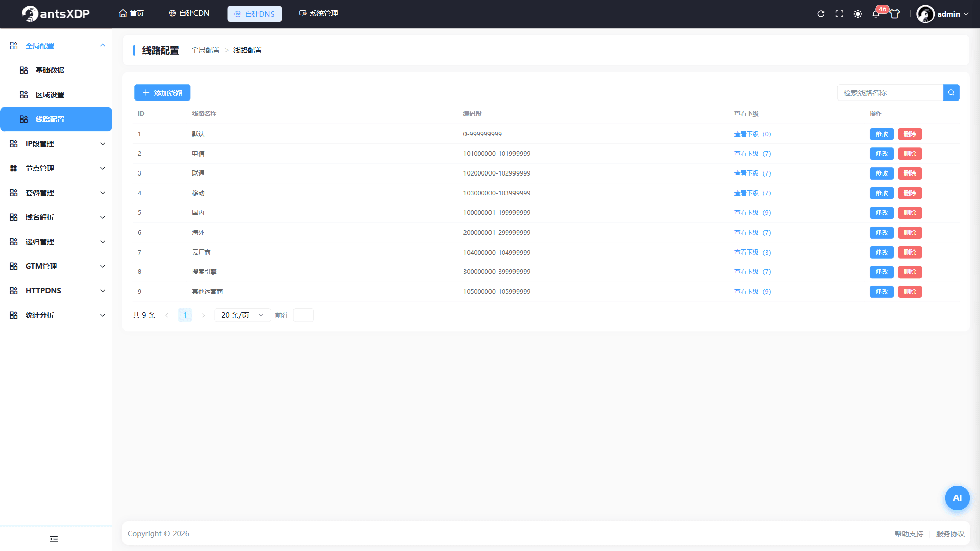This screenshot has height=551, width=980.
Task: Open the 20 条/页 page size dropdown
Action: (242, 315)
